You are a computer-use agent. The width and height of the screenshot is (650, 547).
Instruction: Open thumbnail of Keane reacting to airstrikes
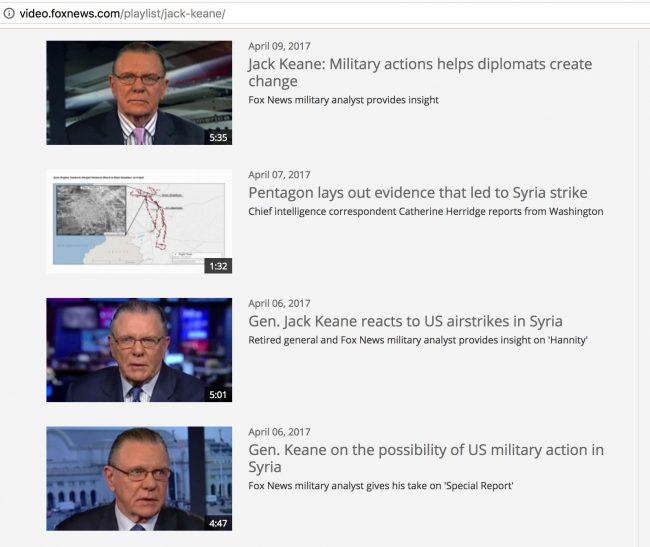[139, 350]
